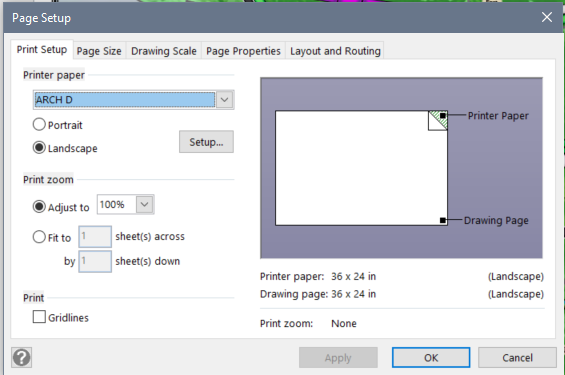This screenshot has width=565, height=375.
Task: Close the Page Setup dialog
Action: (x=547, y=17)
